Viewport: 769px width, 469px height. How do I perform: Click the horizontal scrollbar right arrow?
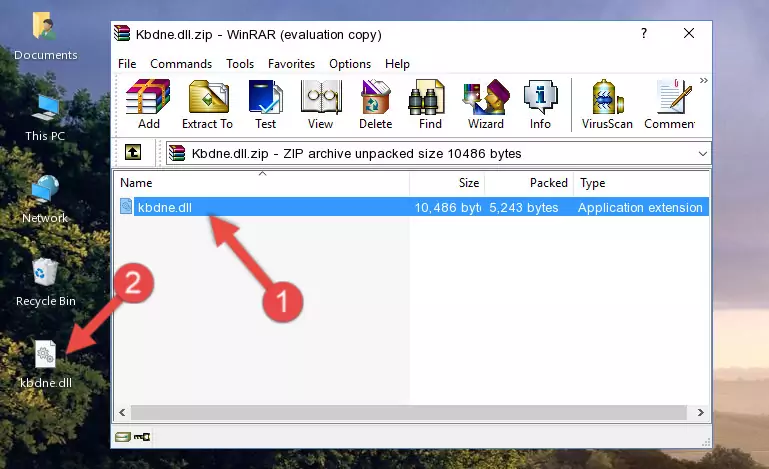701,413
